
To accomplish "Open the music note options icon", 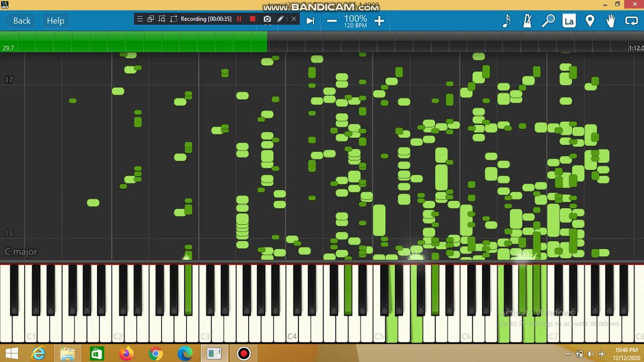I will pos(507,21).
